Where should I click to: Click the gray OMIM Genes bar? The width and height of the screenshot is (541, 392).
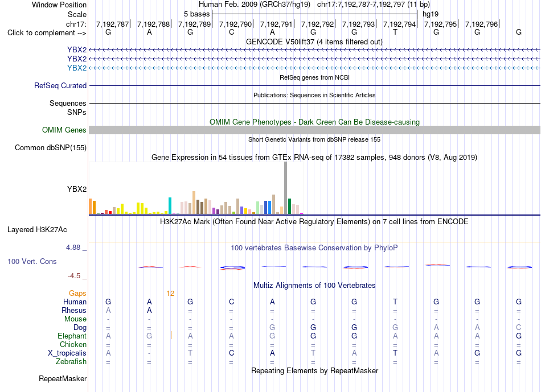(x=314, y=130)
